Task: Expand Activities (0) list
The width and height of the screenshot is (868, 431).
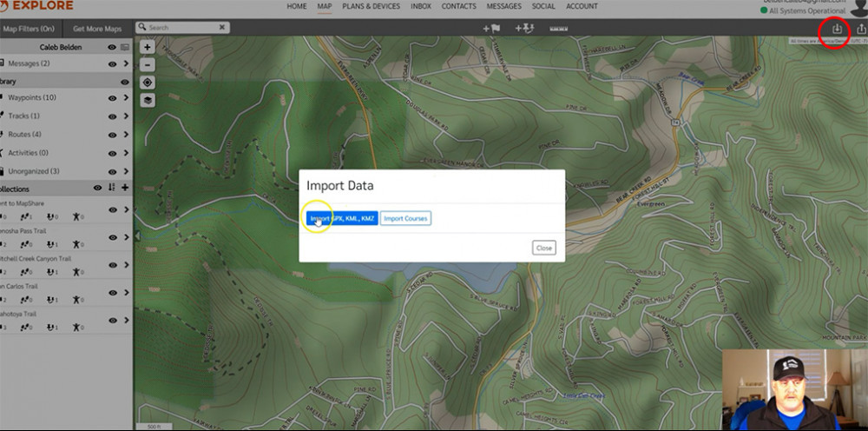Action: click(126, 153)
